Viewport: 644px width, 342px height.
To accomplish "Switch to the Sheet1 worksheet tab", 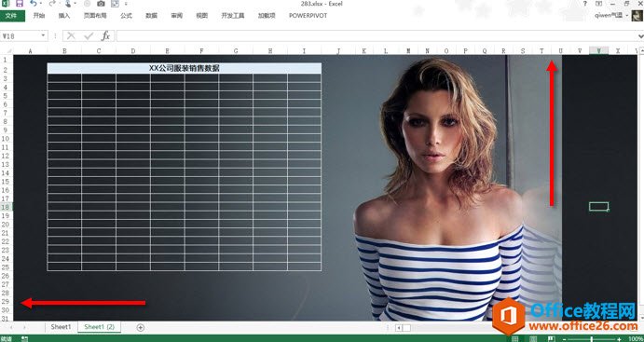I will pos(62,327).
